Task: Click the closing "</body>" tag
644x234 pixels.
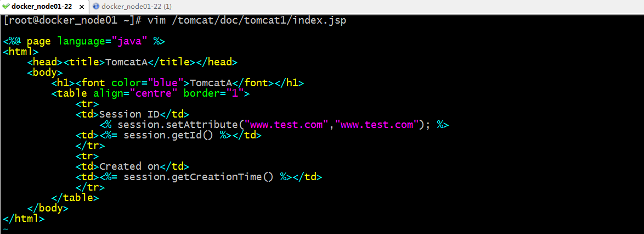Action: click(48, 209)
